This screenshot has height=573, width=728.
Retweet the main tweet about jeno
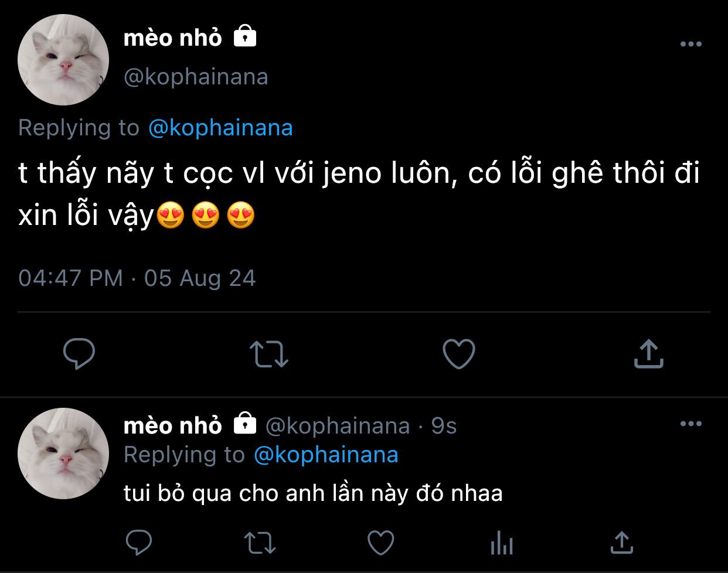[268, 354]
